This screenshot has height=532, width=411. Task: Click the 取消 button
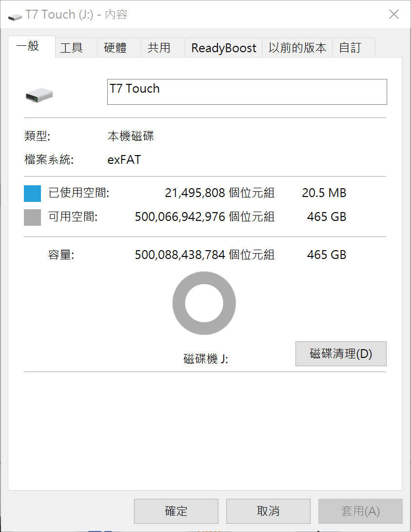(x=268, y=511)
